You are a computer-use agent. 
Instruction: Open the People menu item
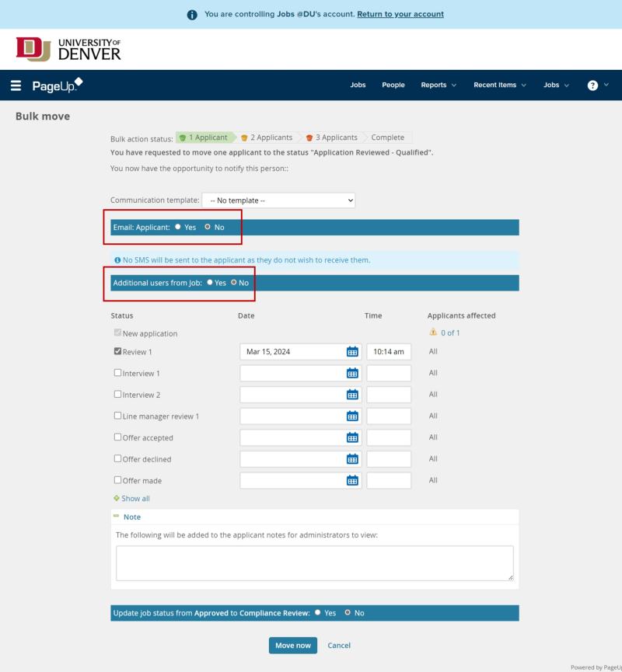point(393,85)
